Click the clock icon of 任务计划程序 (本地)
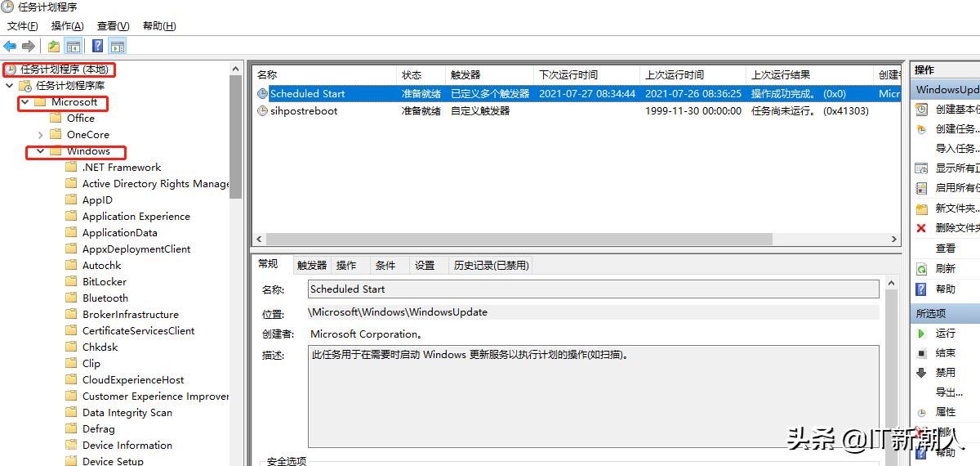The image size is (980, 466). [x=11, y=69]
